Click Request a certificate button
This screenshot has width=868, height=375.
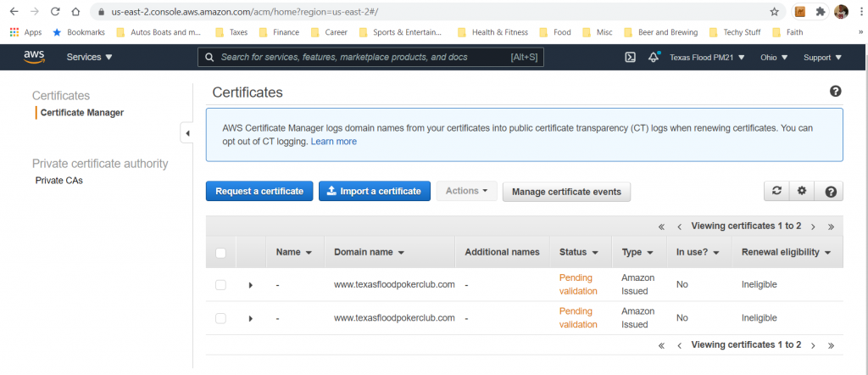click(x=259, y=191)
